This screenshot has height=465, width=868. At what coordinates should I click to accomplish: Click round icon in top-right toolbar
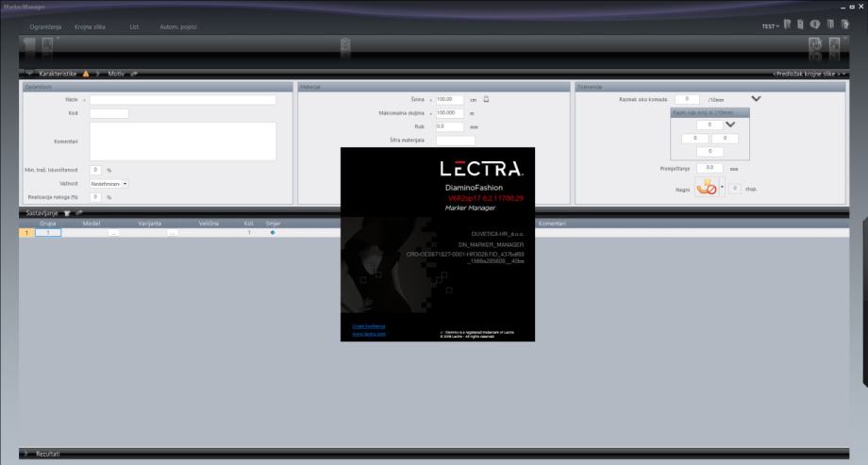coord(815,25)
